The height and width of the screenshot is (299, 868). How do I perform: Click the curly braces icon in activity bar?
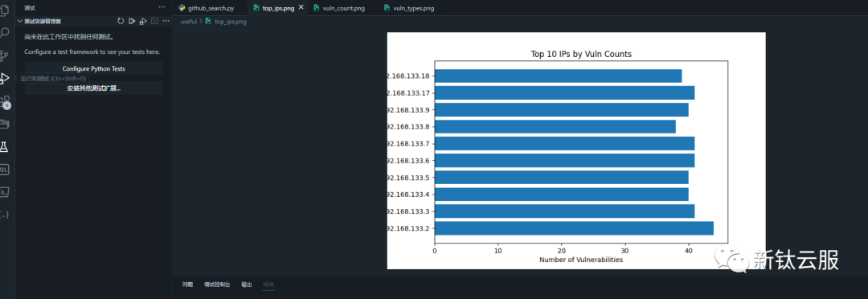click(5, 215)
